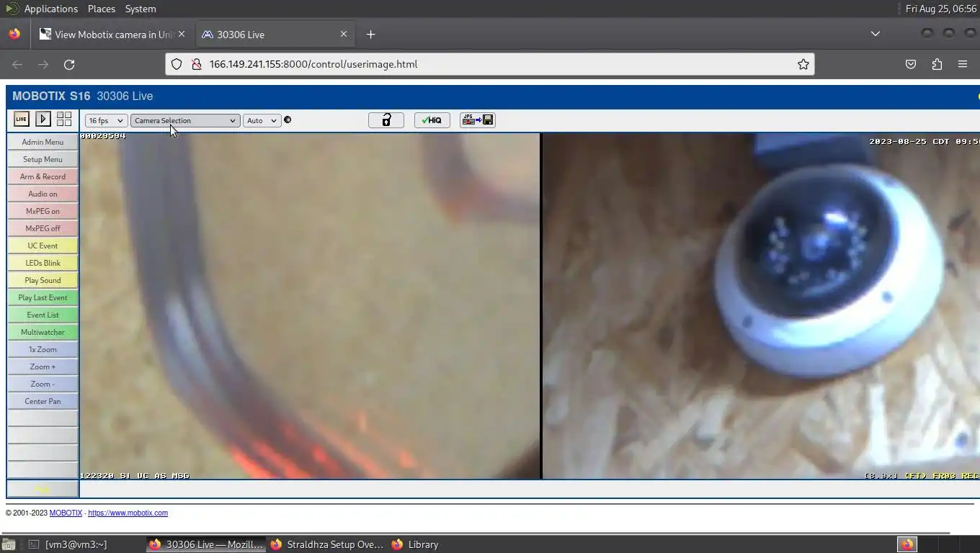
Task: Click Play Last Event
Action: [x=43, y=297]
